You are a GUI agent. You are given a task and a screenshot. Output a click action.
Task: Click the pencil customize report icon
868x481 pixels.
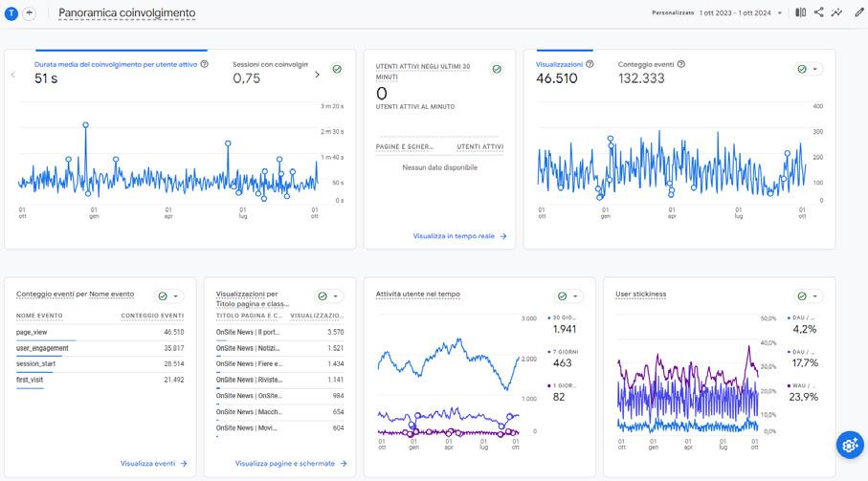859,12
